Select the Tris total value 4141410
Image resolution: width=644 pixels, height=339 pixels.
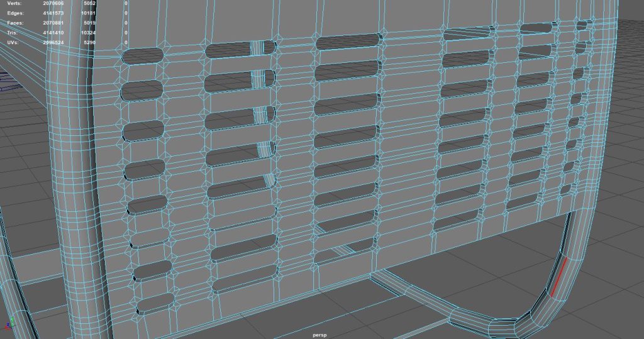click(53, 33)
